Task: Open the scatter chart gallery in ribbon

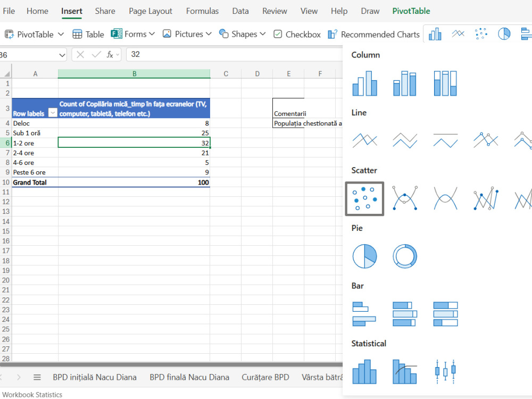Action: coord(481,34)
